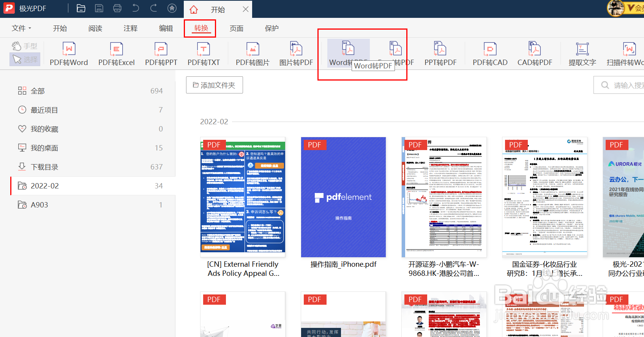Undo the last action
644x337 pixels.
point(136,8)
